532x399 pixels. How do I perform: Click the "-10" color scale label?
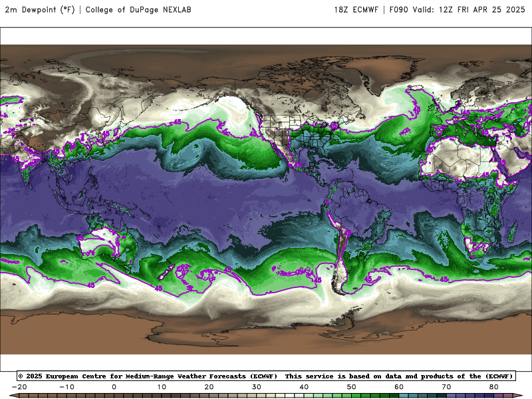pyautogui.click(x=66, y=387)
